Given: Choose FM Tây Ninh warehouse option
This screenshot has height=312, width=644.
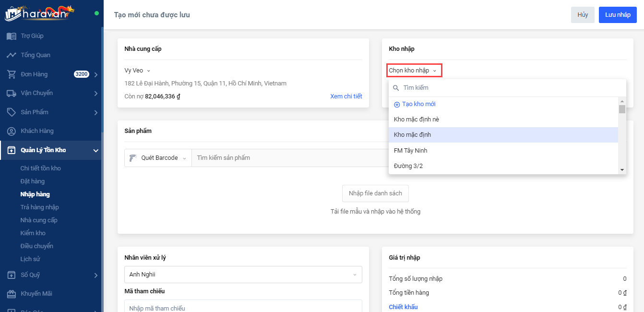Looking at the screenshot, I should point(410,151).
